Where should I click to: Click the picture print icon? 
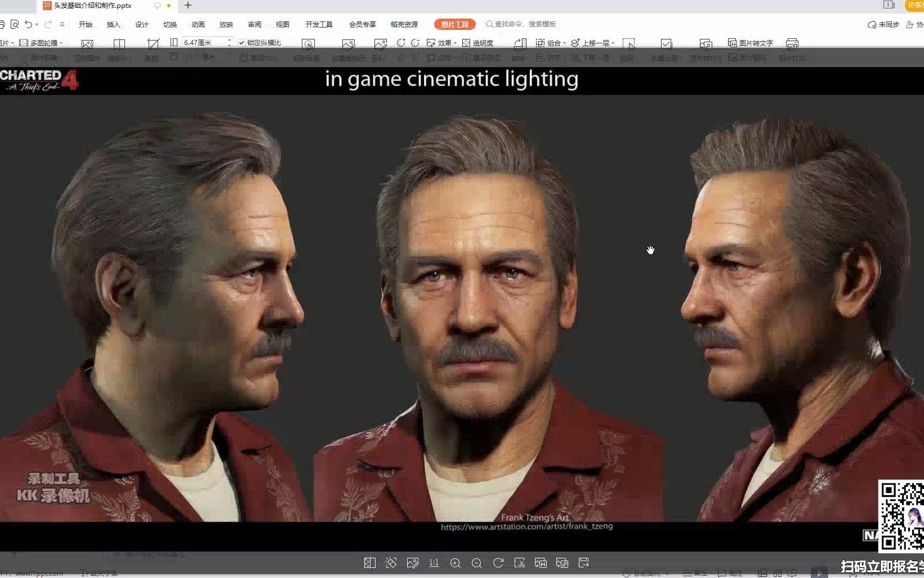pyautogui.click(x=792, y=44)
